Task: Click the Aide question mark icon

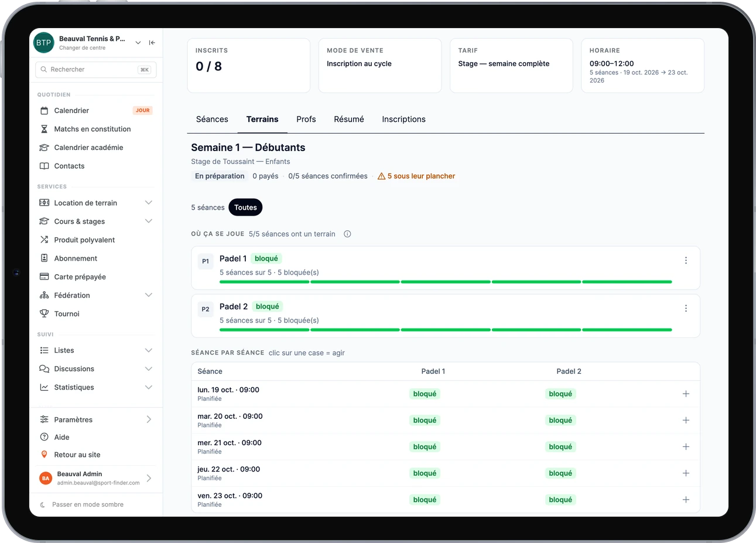Action: 44,437
